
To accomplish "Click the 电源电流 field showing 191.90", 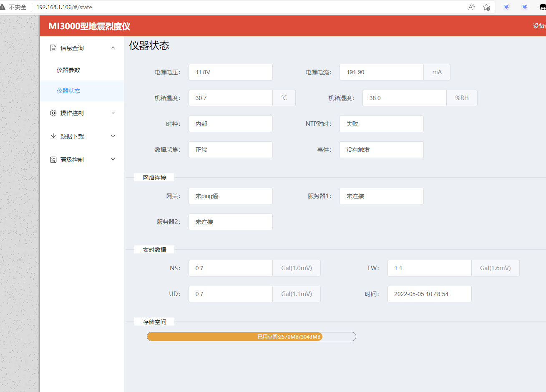I will pos(382,72).
